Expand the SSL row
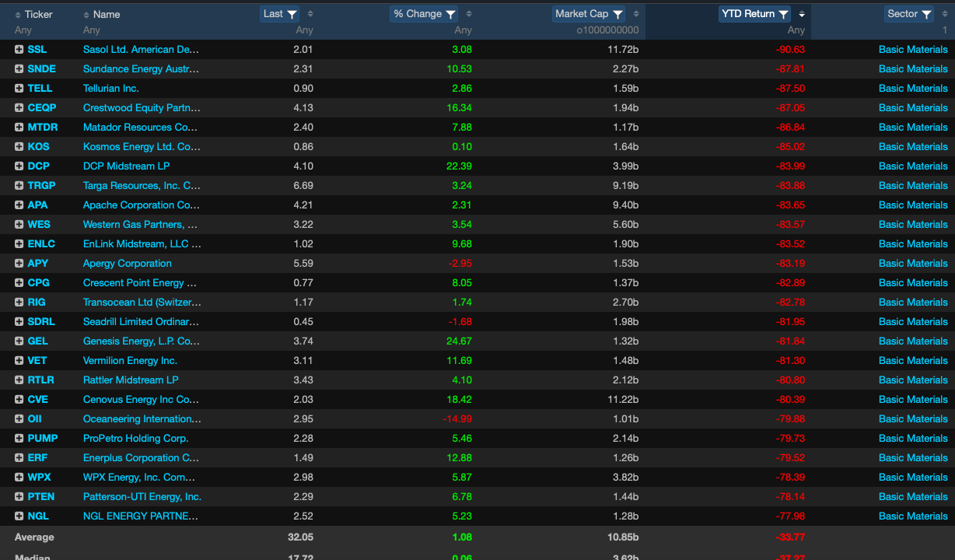The height and width of the screenshot is (560, 955). (x=19, y=49)
